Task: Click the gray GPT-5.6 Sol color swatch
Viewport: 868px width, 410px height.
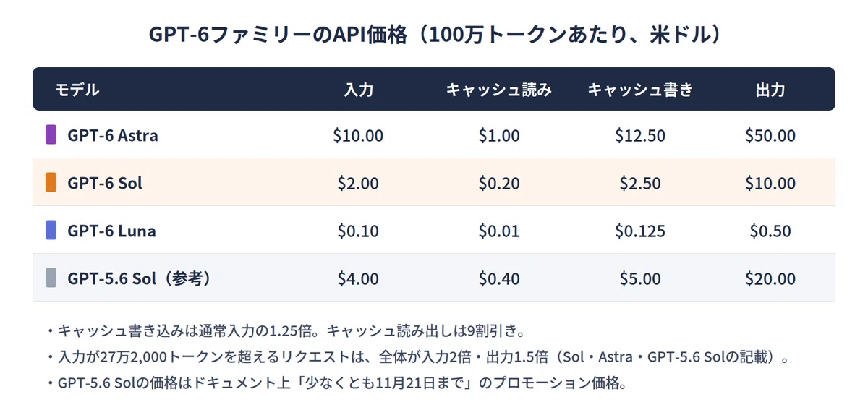Action: point(51,278)
